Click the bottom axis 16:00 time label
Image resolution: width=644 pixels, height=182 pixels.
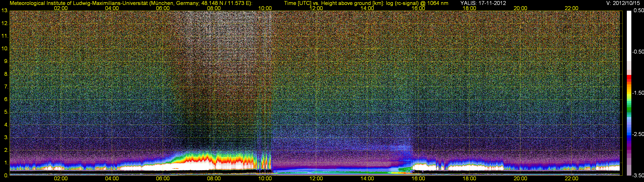[x=418, y=179]
